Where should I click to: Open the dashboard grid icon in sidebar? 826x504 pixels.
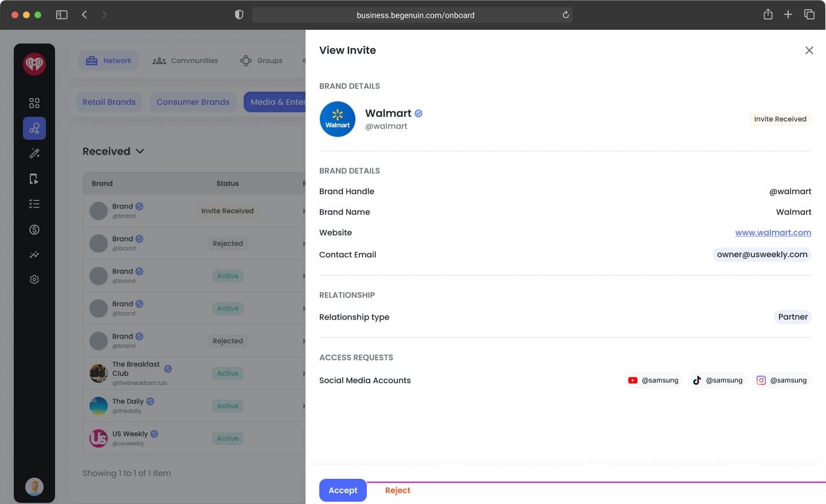tap(34, 103)
